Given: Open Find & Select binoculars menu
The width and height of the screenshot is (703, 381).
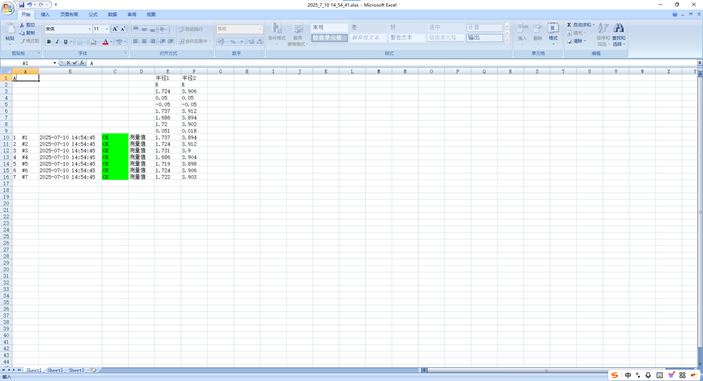Looking at the screenshot, I should click(x=619, y=35).
